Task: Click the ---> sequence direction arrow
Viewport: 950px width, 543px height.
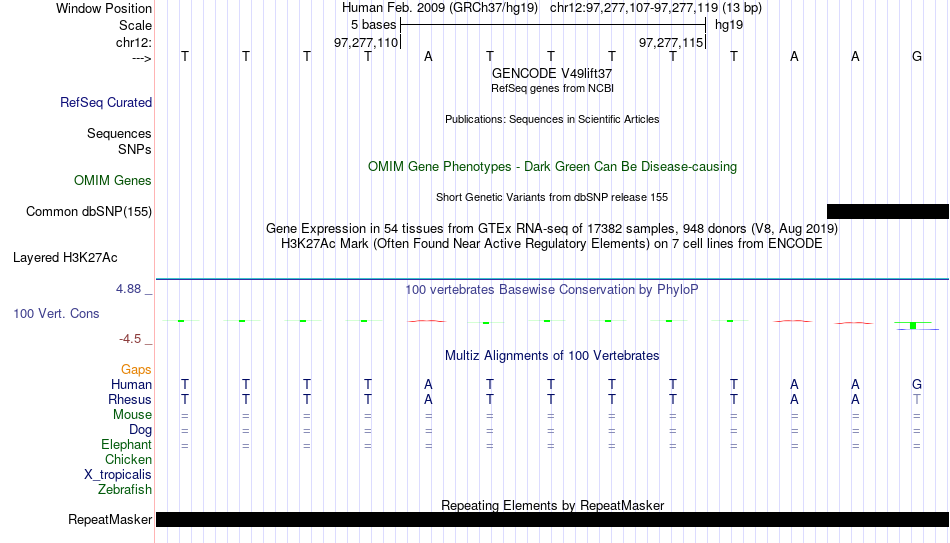Action: [x=142, y=59]
